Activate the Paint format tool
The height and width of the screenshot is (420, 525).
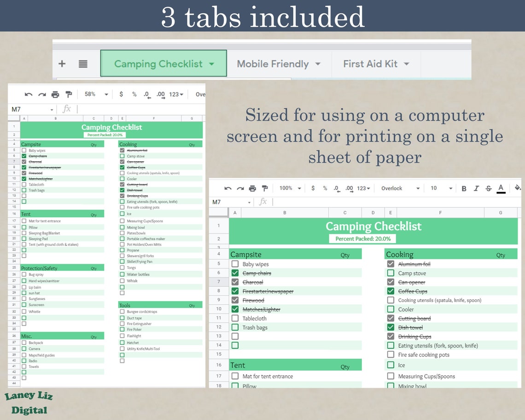[265, 188]
